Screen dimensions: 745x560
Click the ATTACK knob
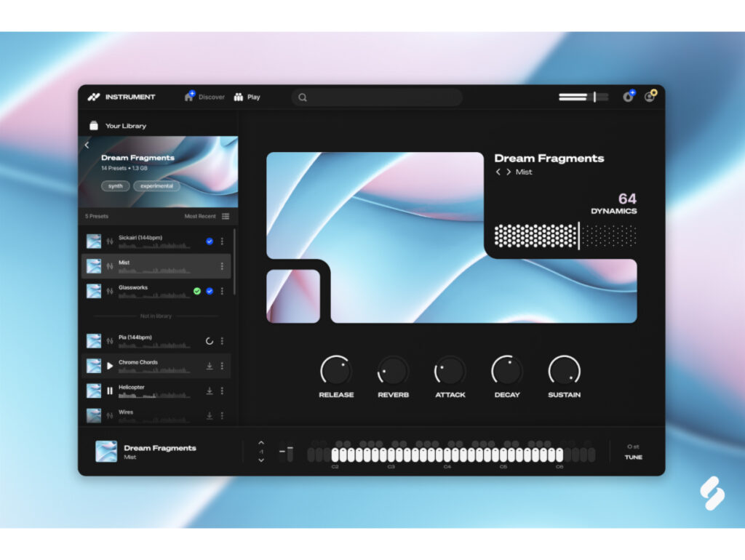click(x=450, y=370)
